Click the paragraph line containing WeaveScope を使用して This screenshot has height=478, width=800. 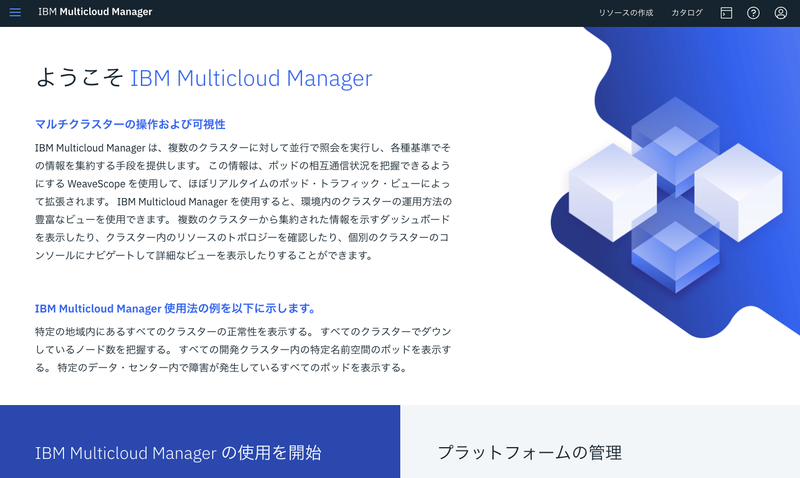pyautogui.click(x=243, y=184)
